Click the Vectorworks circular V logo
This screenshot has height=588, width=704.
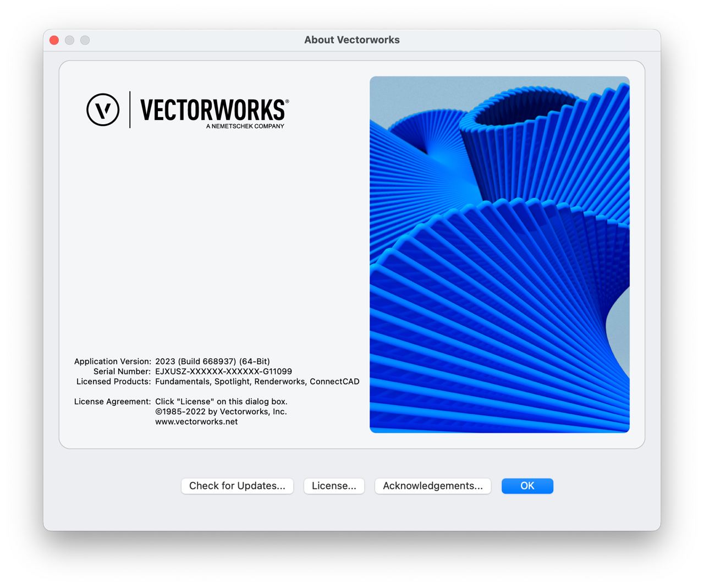[103, 109]
